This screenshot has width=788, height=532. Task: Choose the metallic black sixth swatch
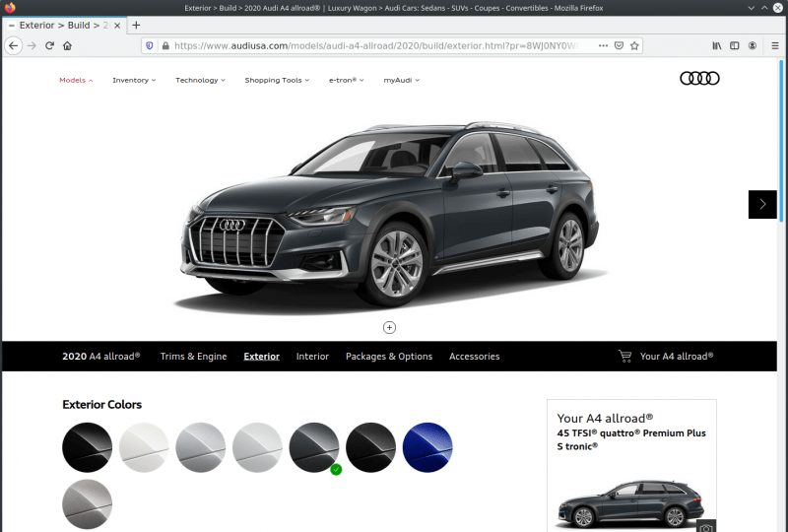pyautogui.click(x=371, y=447)
